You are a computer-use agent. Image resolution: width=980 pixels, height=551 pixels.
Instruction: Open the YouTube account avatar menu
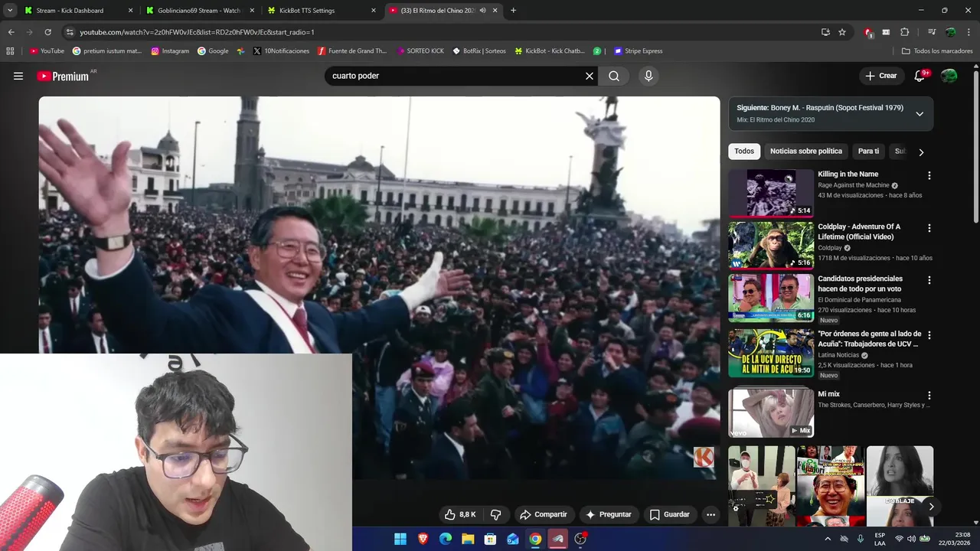coord(949,76)
